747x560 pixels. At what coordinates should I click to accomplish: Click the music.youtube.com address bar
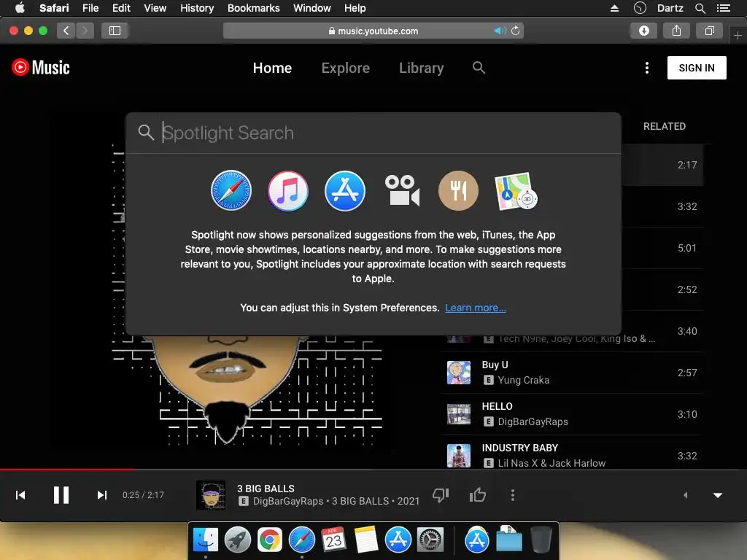(373, 31)
